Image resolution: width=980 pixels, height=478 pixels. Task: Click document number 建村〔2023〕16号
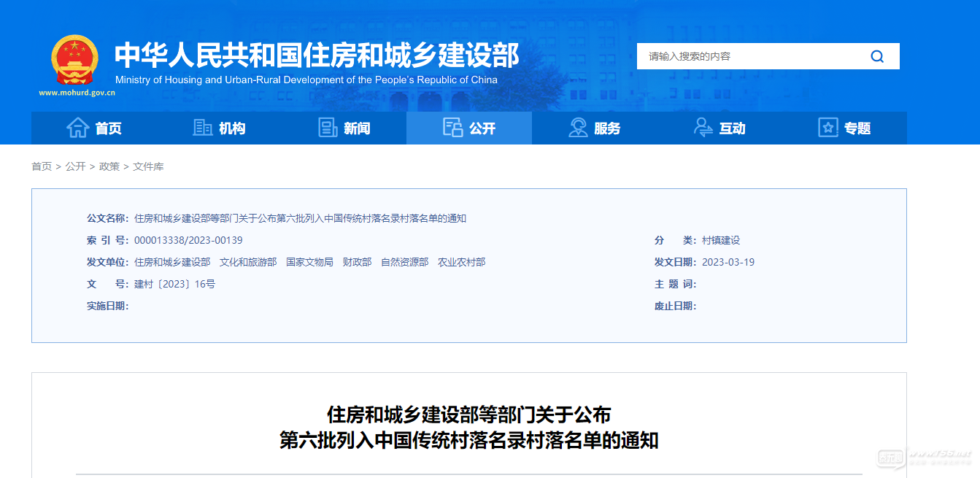(x=174, y=284)
